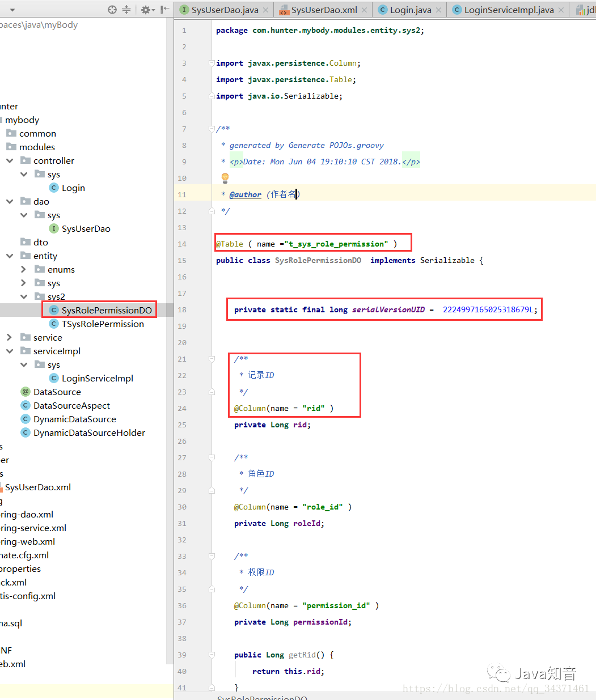Select the Login class in tree
596x700 pixels.
click(x=73, y=188)
